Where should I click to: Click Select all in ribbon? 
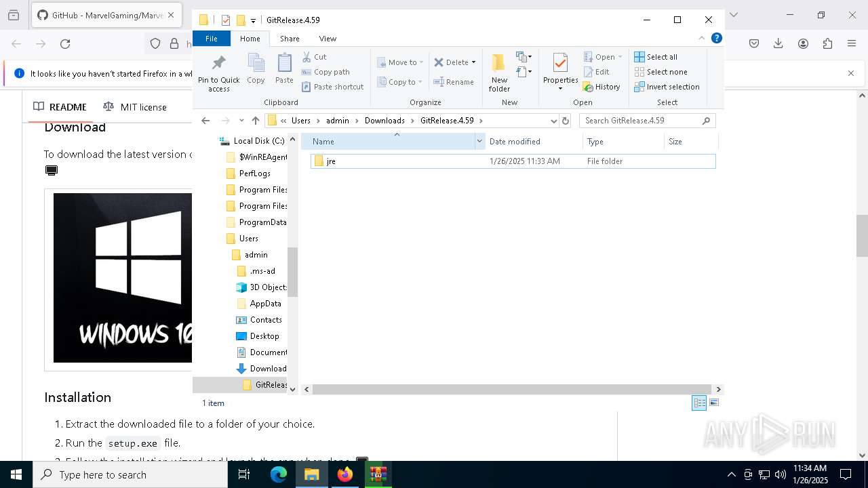click(x=656, y=57)
